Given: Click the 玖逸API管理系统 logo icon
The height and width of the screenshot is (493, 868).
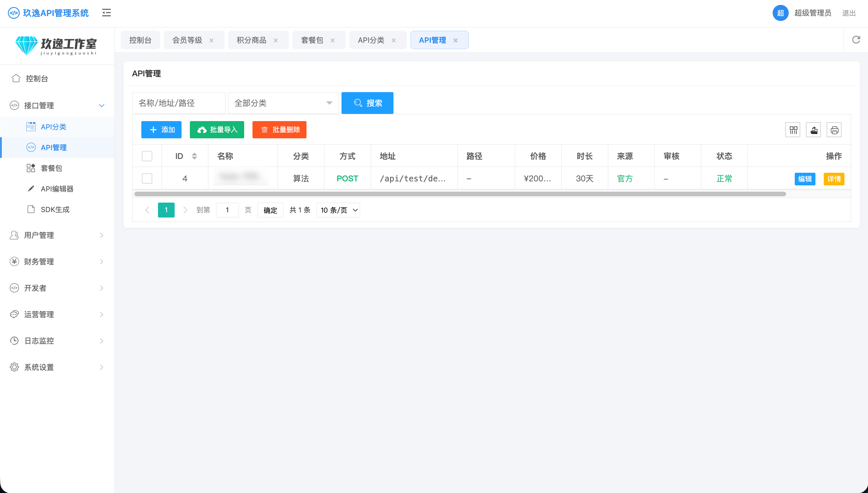Looking at the screenshot, I should (13, 13).
